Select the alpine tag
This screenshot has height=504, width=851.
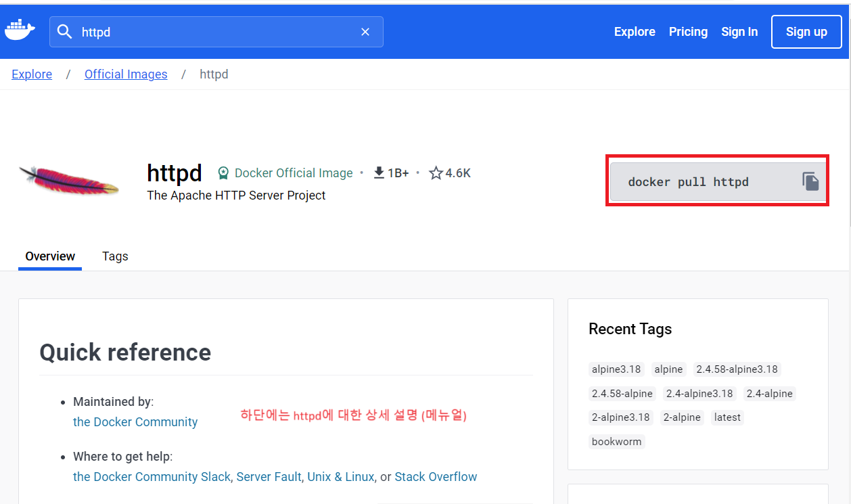click(668, 369)
